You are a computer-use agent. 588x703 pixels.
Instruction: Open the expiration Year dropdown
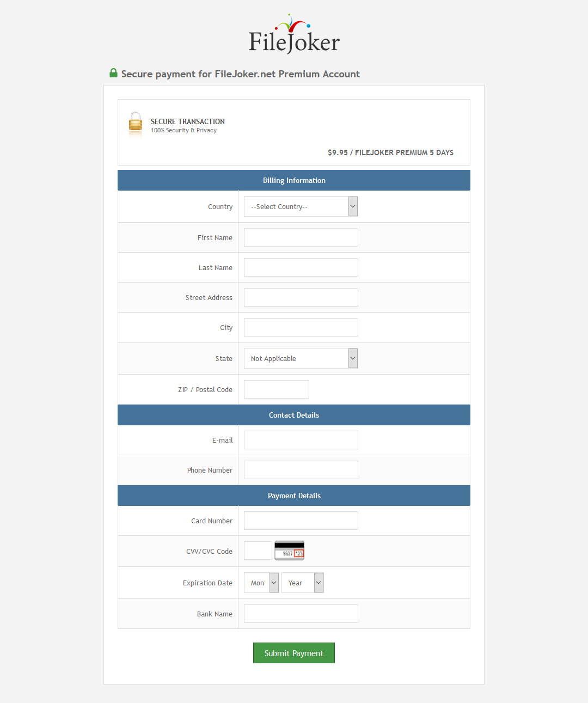303,583
